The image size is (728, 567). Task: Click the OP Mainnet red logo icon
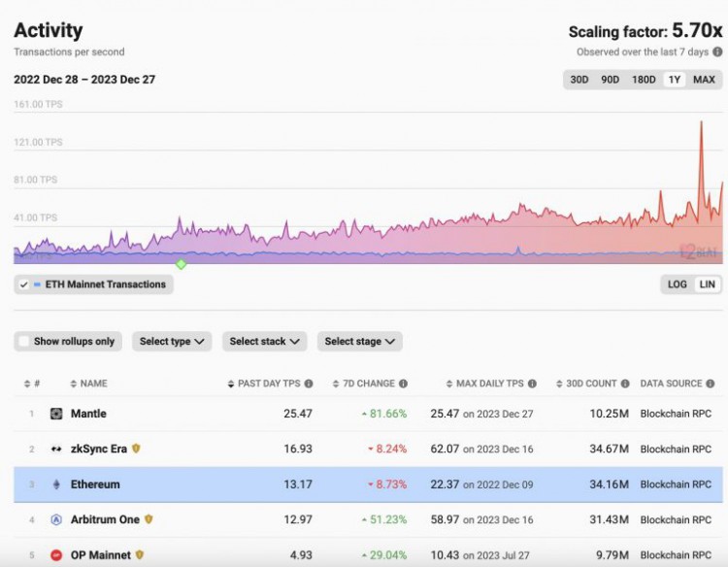coord(56,555)
